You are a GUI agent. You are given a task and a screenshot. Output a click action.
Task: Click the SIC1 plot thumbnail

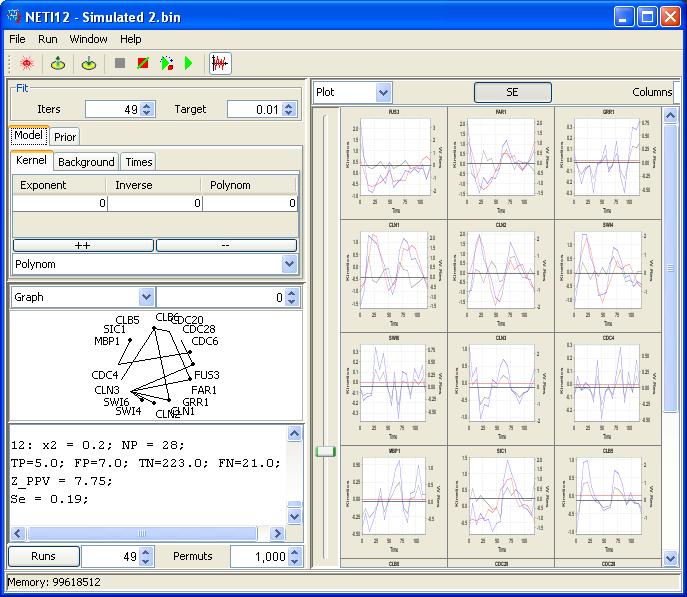click(501, 502)
